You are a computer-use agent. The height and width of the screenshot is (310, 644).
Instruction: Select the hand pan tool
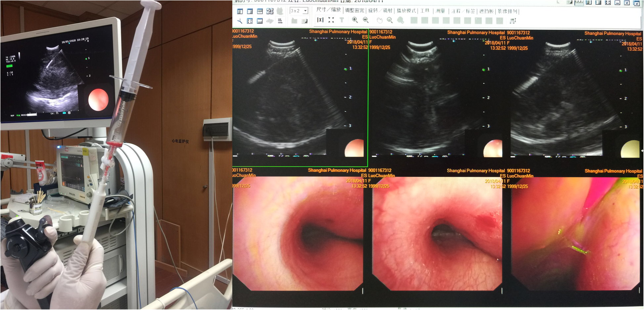(x=379, y=20)
